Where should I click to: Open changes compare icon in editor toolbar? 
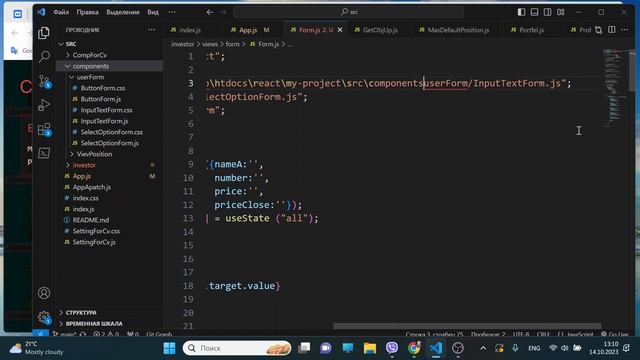598,30
